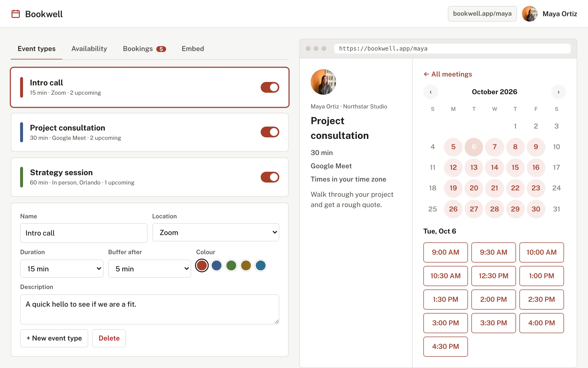Open the Location dropdown showing Zoom
The width and height of the screenshot is (588, 368).
click(216, 232)
